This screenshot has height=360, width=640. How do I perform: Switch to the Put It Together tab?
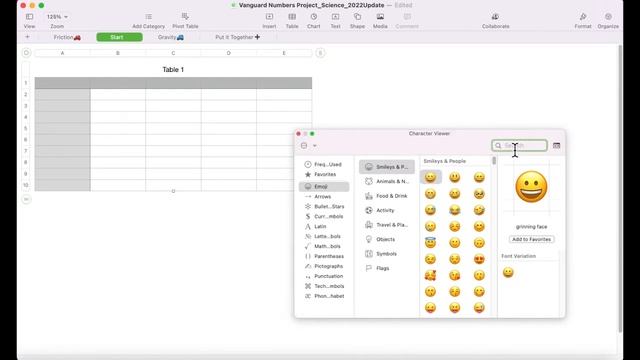pos(238,37)
